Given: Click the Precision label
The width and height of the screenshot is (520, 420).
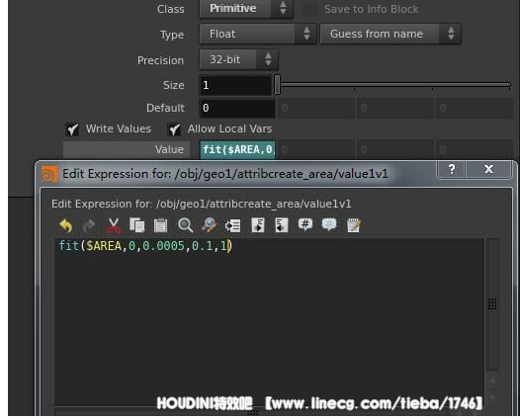Looking at the screenshot, I should [x=160, y=60].
